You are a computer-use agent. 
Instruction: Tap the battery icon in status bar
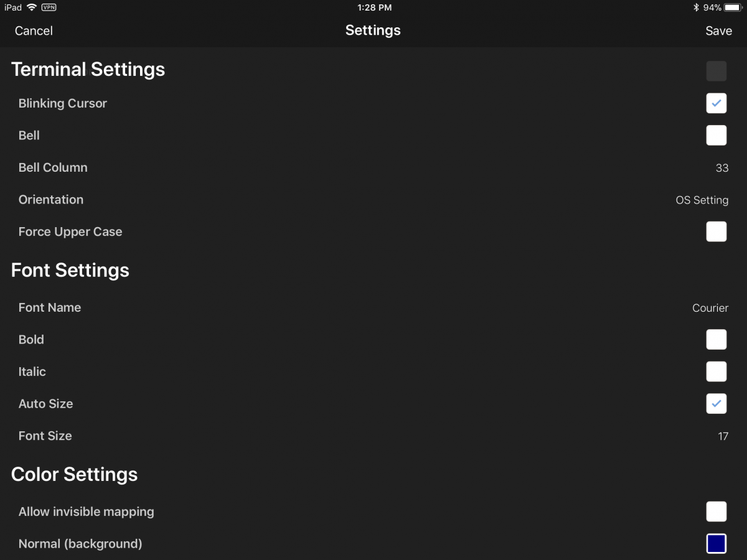(733, 7)
